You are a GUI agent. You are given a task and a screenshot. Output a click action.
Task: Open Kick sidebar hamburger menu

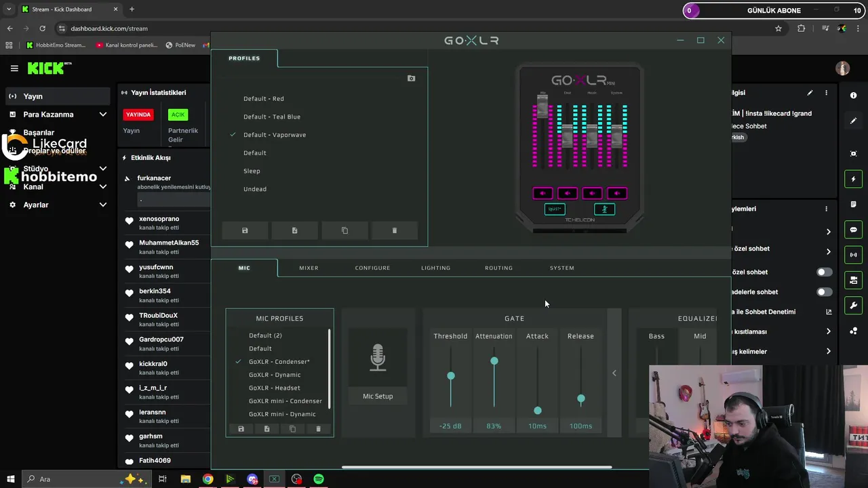click(x=14, y=68)
